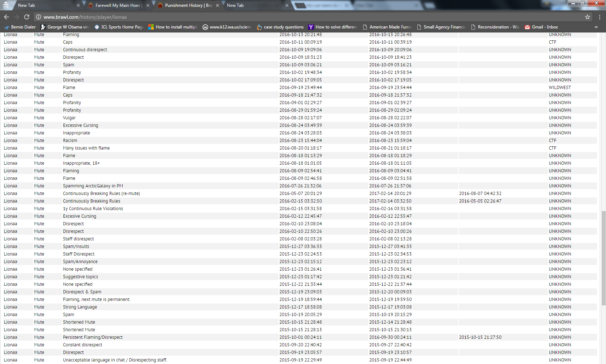This screenshot has height=364, width=606.
Task: Open How to install multiple bookmark
Action: pos(173,27)
